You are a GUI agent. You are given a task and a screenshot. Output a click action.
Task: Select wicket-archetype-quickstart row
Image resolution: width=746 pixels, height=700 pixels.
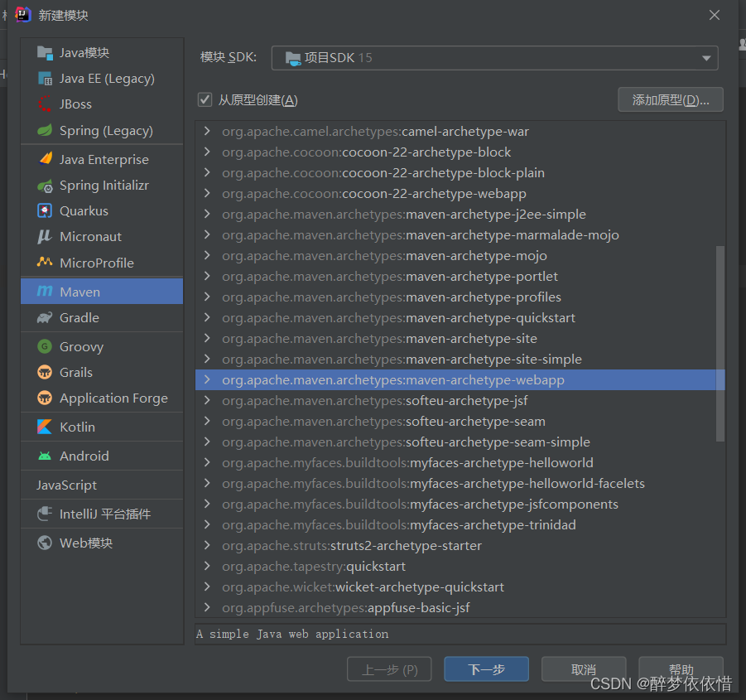click(x=460, y=587)
